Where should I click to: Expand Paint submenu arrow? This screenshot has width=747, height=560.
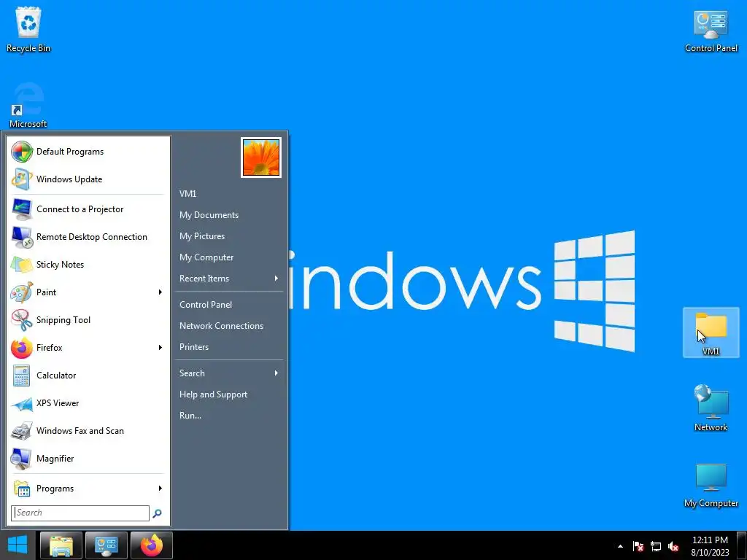click(x=160, y=292)
